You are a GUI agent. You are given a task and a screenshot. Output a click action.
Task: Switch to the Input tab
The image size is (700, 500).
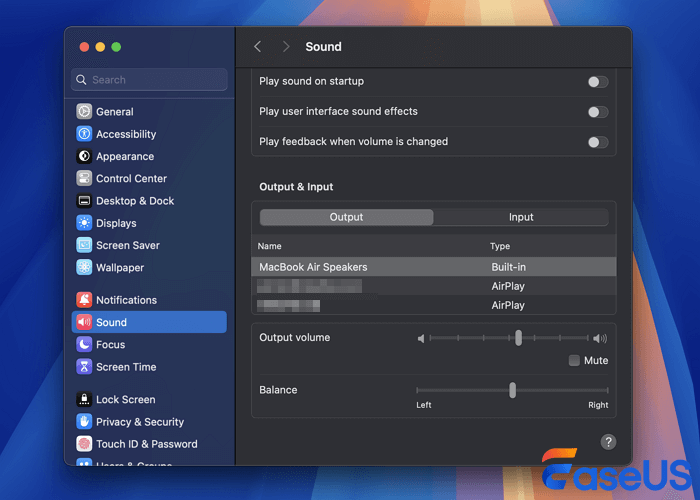tap(521, 217)
